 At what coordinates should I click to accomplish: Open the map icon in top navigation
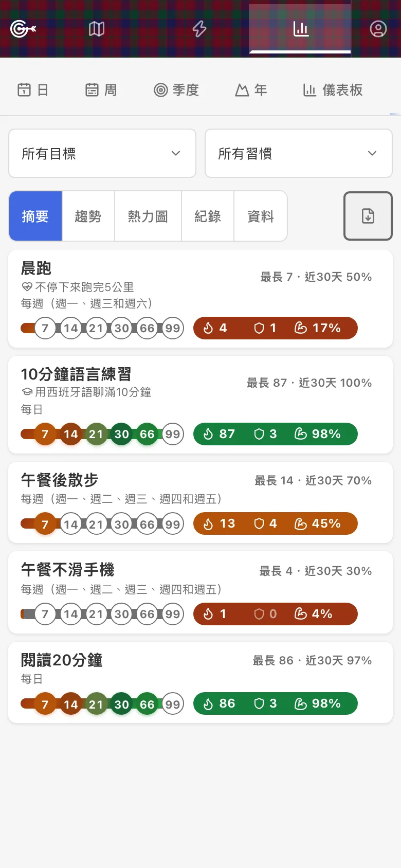coord(97,29)
